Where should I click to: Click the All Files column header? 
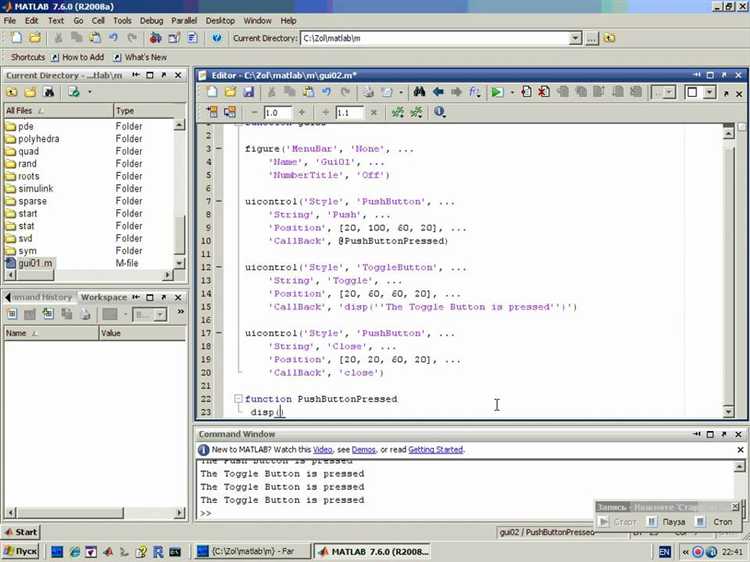[x=58, y=110]
